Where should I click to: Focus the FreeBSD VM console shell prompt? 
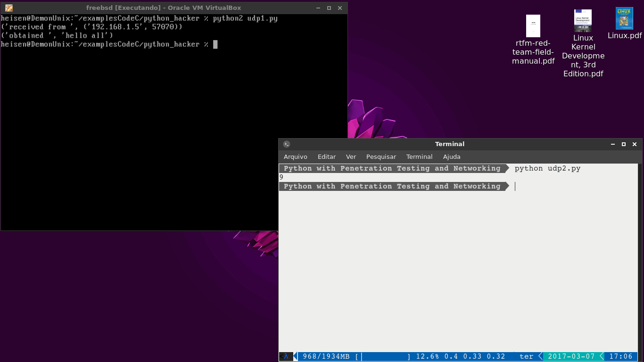click(x=215, y=44)
